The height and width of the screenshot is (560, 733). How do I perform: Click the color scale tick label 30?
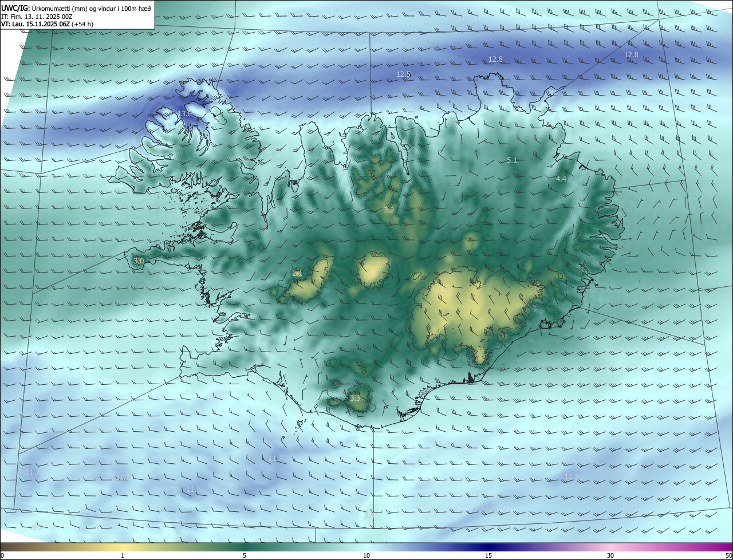tap(610, 555)
